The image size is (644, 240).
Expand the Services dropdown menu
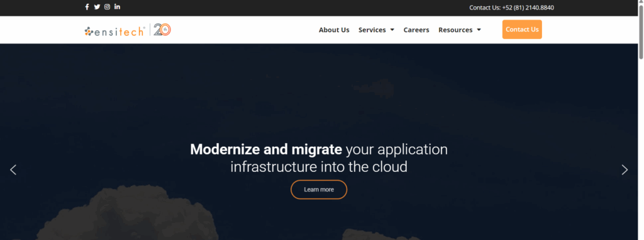tap(376, 30)
